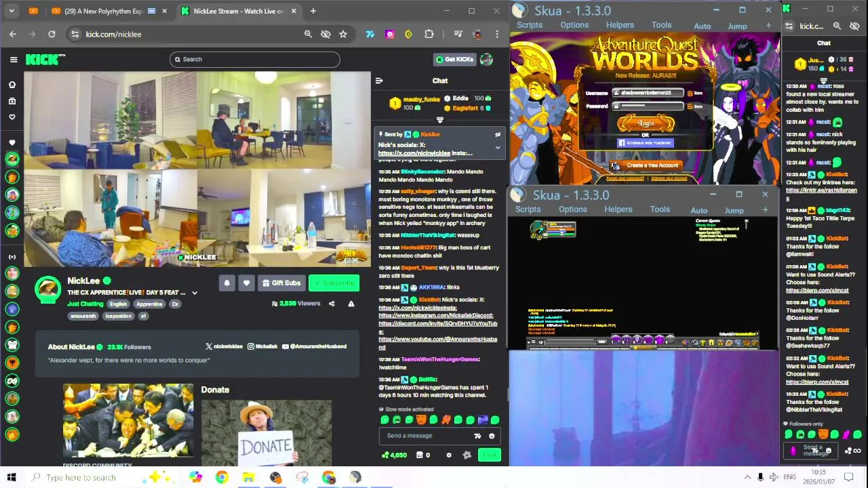Click the browser reload button
The image size is (868, 488).
pyautogui.click(x=52, y=34)
